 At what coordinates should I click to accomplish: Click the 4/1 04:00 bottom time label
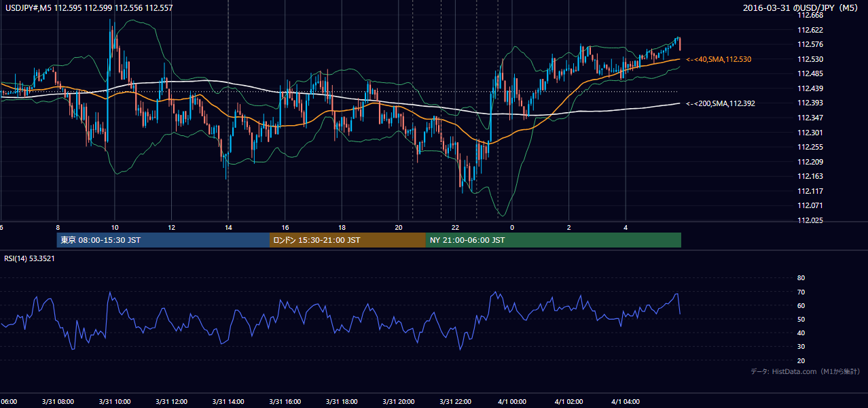pyautogui.click(x=626, y=402)
